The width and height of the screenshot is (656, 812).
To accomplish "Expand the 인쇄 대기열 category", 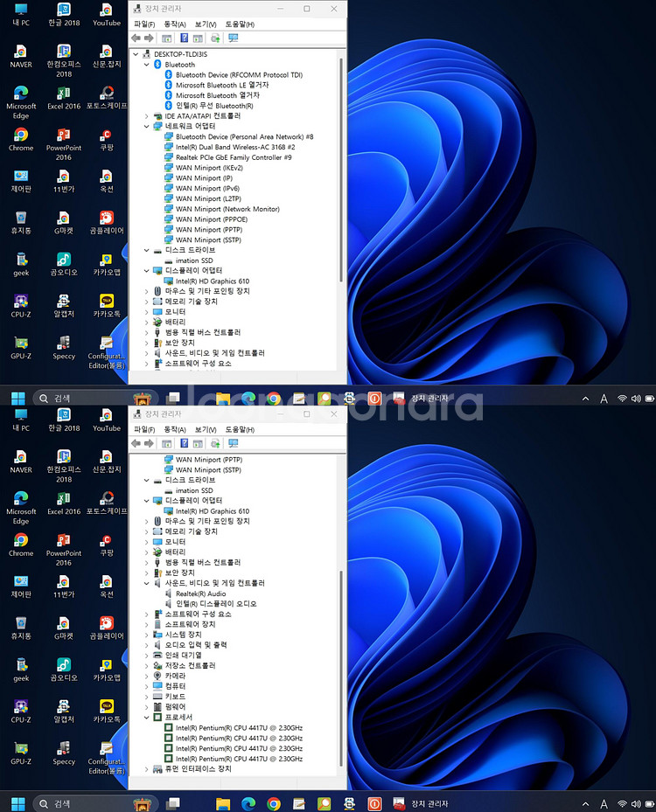I will pyautogui.click(x=147, y=656).
